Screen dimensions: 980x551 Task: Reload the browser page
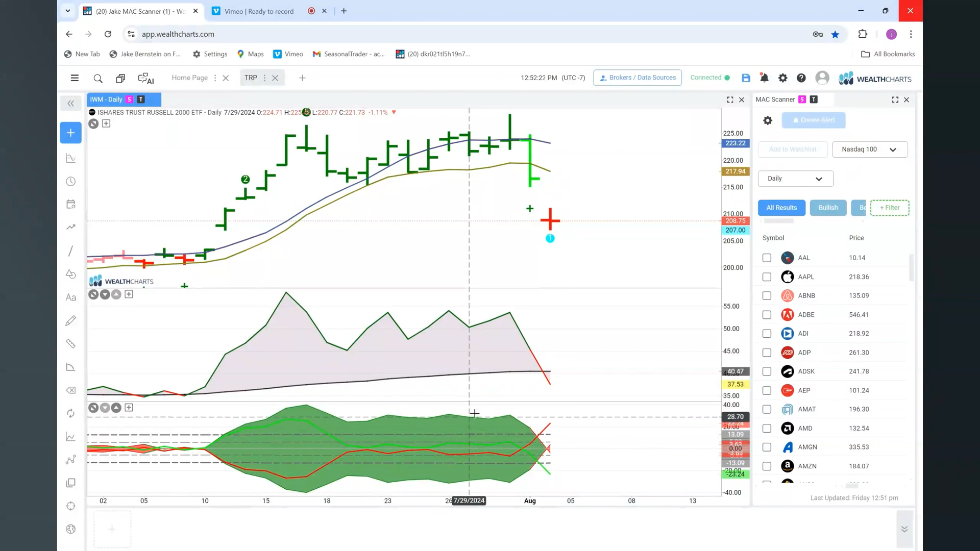tap(108, 34)
